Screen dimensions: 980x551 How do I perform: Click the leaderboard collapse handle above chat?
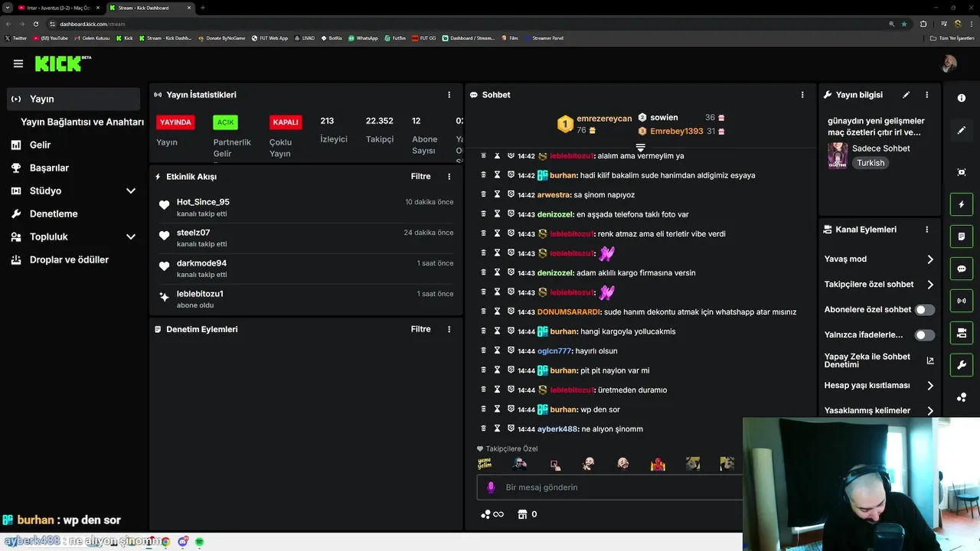click(641, 148)
